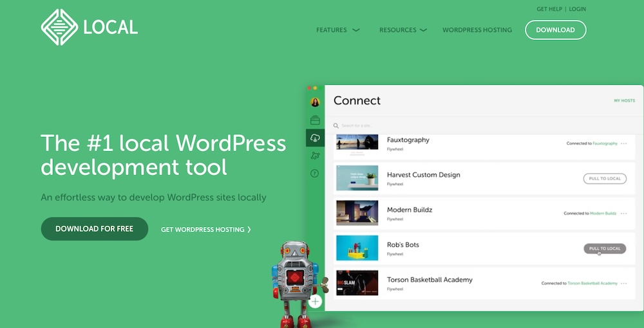Follow the Get WordPress Hosting link
644x328 pixels.
pyautogui.click(x=206, y=230)
